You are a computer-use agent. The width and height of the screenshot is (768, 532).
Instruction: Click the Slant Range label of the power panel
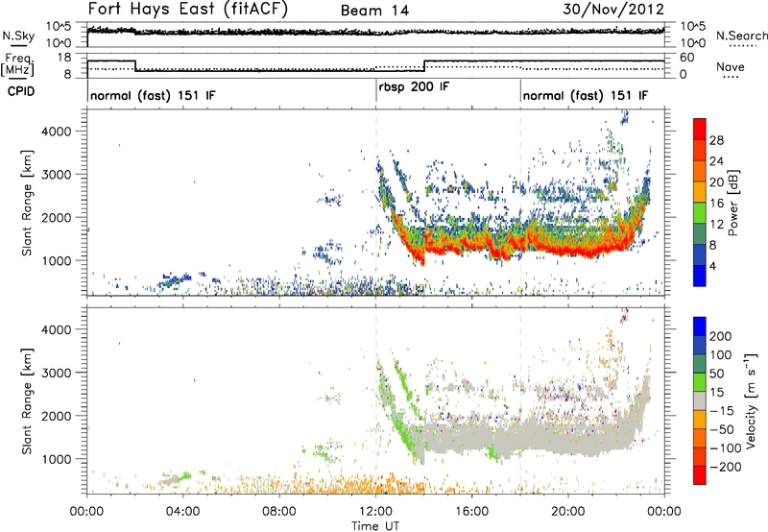27,203
